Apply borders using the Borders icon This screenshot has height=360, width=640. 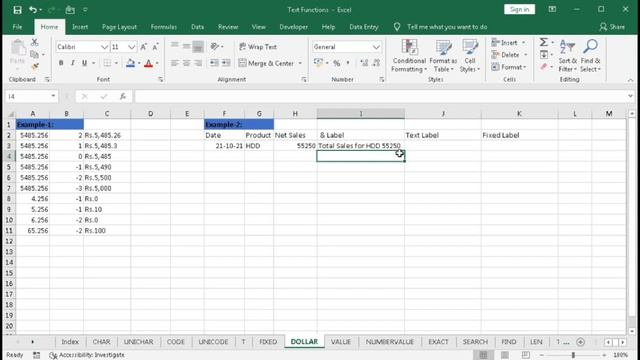pos(107,63)
